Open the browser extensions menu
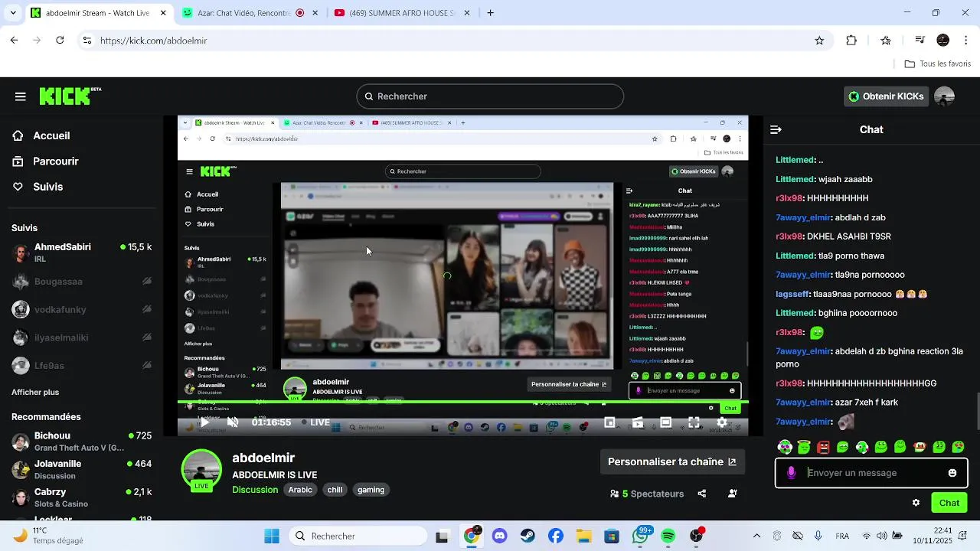This screenshot has height=551, width=980. pyautogui.click(x=851, y=41)
